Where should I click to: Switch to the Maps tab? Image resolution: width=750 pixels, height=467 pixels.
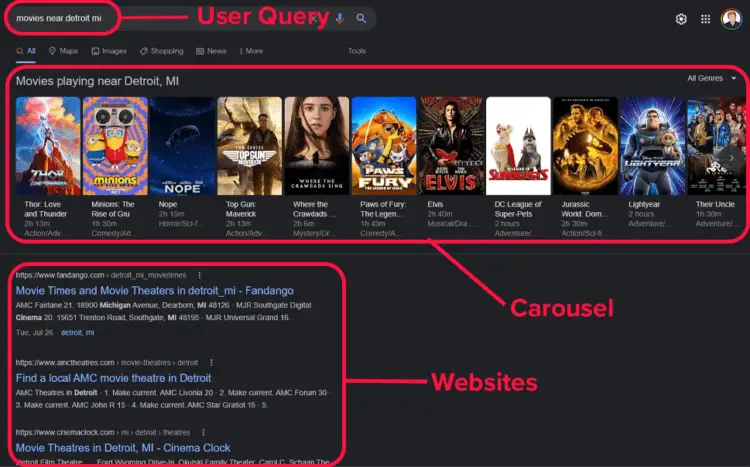(63, 51)
